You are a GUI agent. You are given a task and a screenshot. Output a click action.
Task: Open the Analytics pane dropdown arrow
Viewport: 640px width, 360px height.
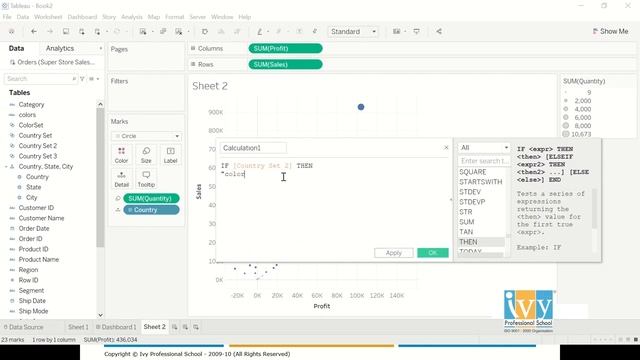100,48
